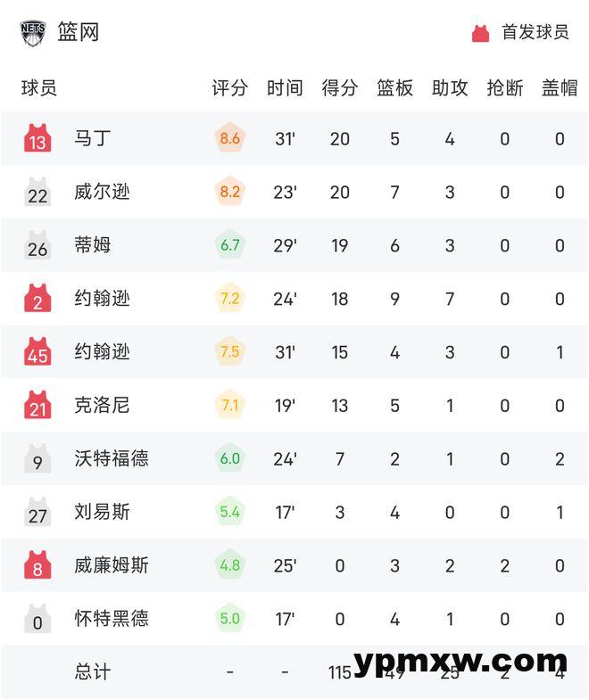Click the red number 13 jersey icon

click(37, 139)
